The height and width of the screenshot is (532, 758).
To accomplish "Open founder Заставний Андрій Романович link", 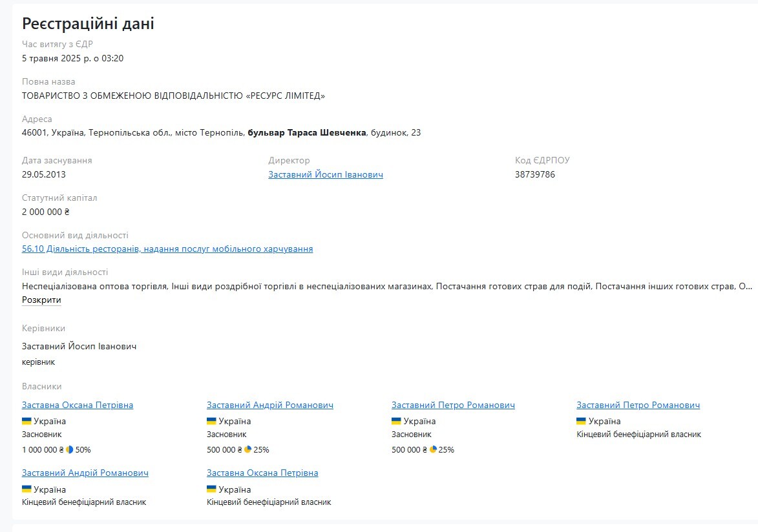I will coord(269,405).
